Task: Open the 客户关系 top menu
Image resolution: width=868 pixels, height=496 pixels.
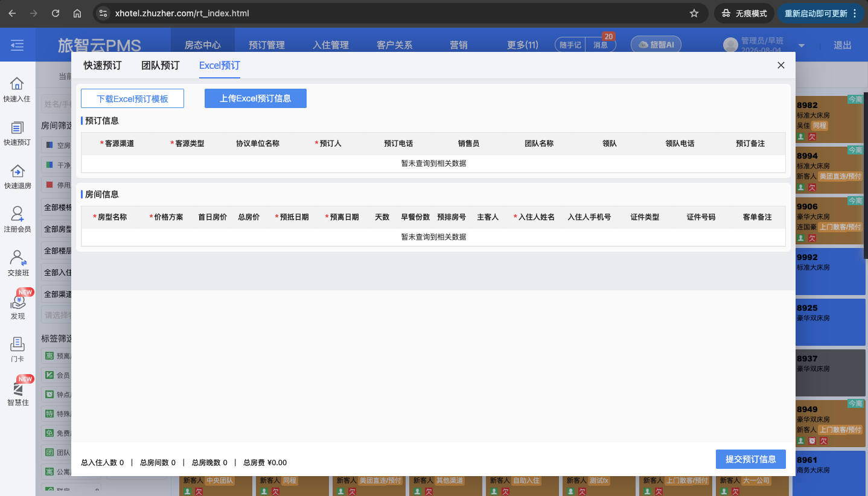Action: coord(395,45)
